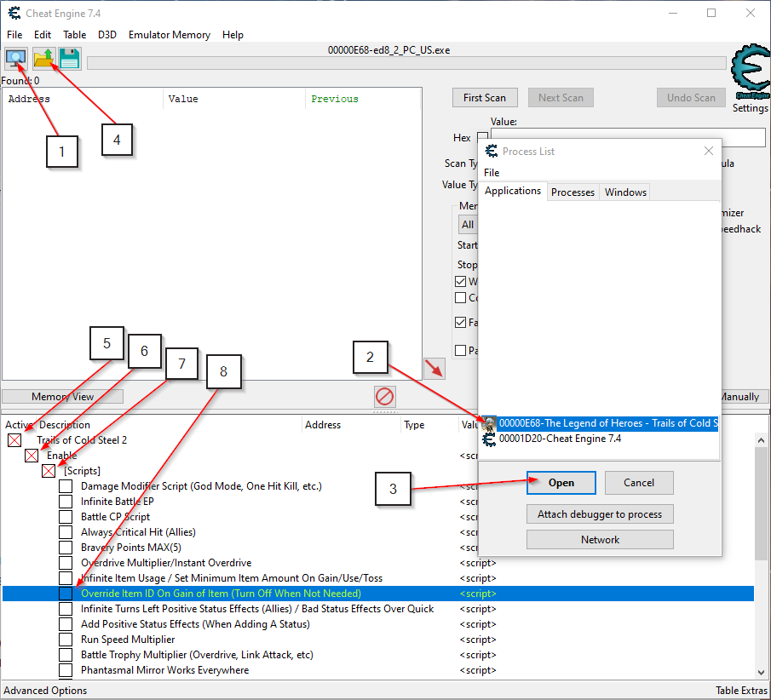Screen dimensions: 771x700
Task: Click the scan Value input field
Action: [x=628, y=138]
